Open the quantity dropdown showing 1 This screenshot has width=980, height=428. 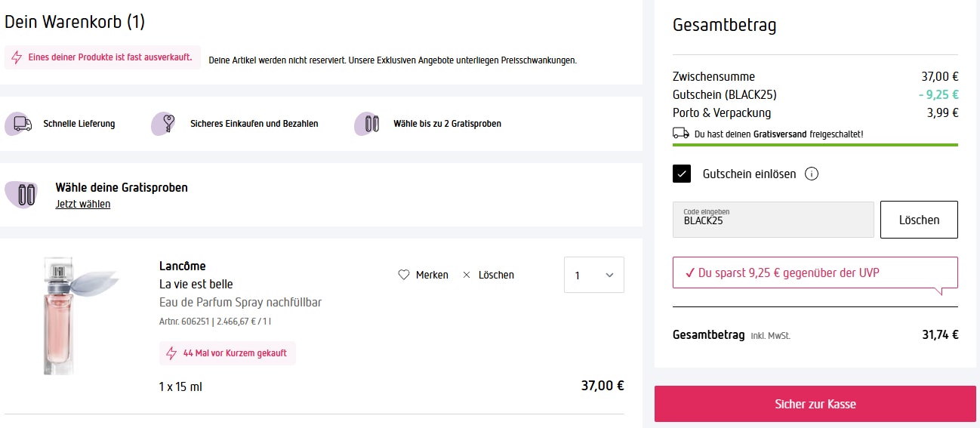(593, 275)
